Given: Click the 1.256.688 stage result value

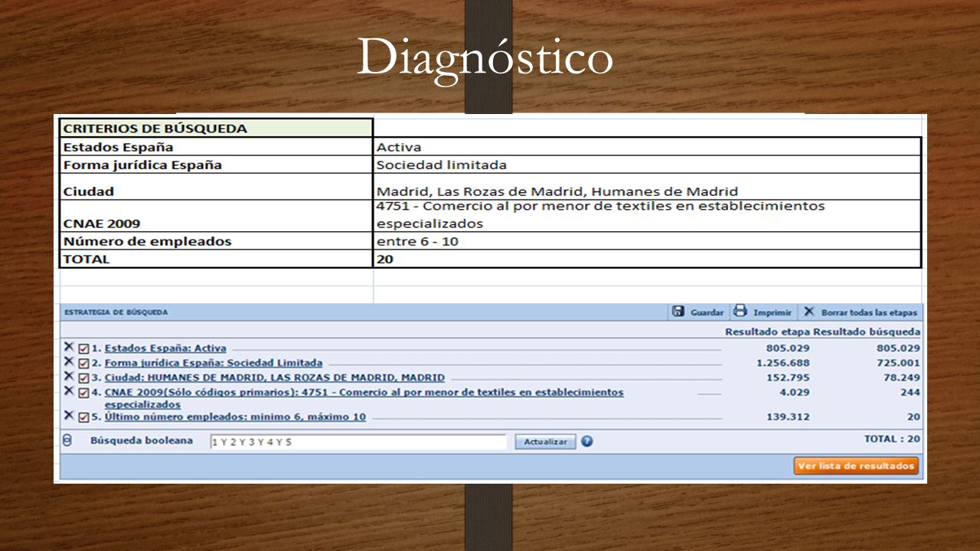Looking at the screenshot, I should 782,363.
